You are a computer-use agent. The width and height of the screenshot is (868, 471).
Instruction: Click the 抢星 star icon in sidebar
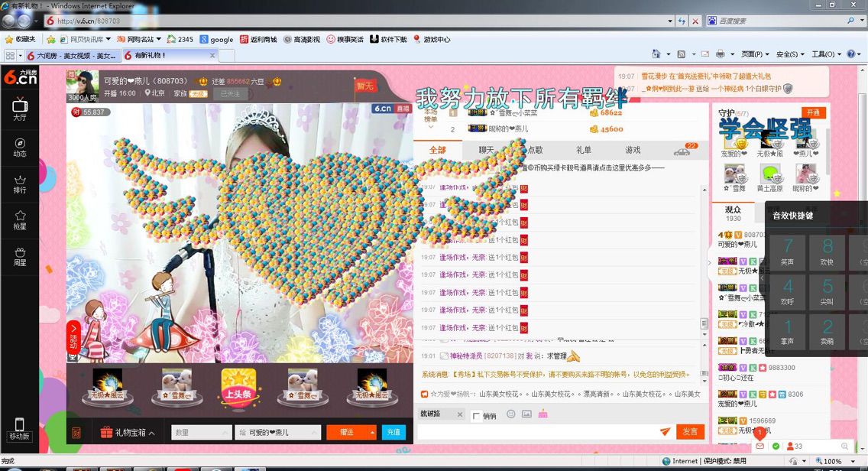[20, 220]
